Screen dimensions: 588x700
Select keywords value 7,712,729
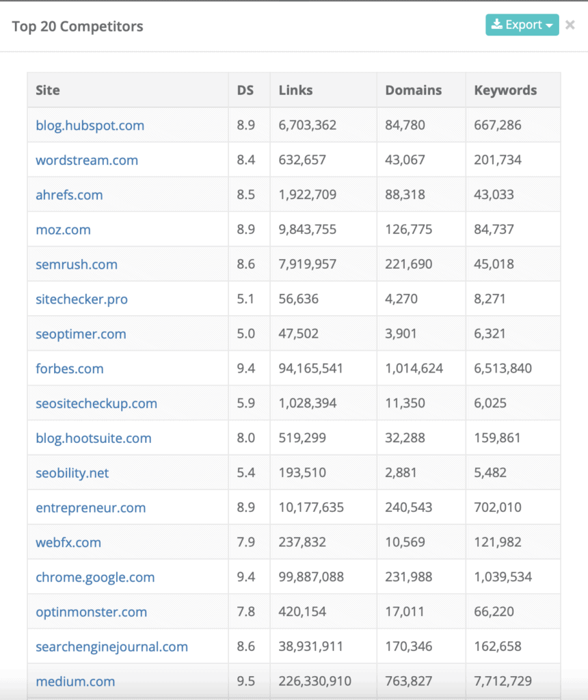click(503, 682)
